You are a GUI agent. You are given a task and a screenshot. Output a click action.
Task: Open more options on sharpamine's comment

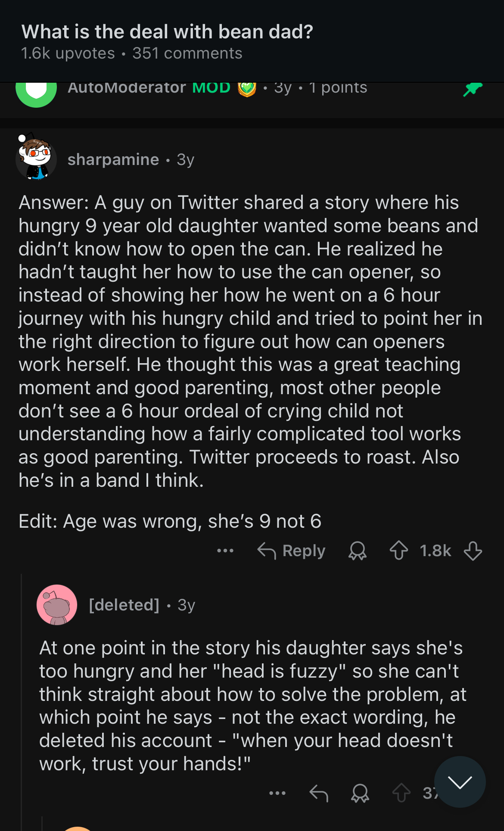pyautogui.click(x=225, y=551)
